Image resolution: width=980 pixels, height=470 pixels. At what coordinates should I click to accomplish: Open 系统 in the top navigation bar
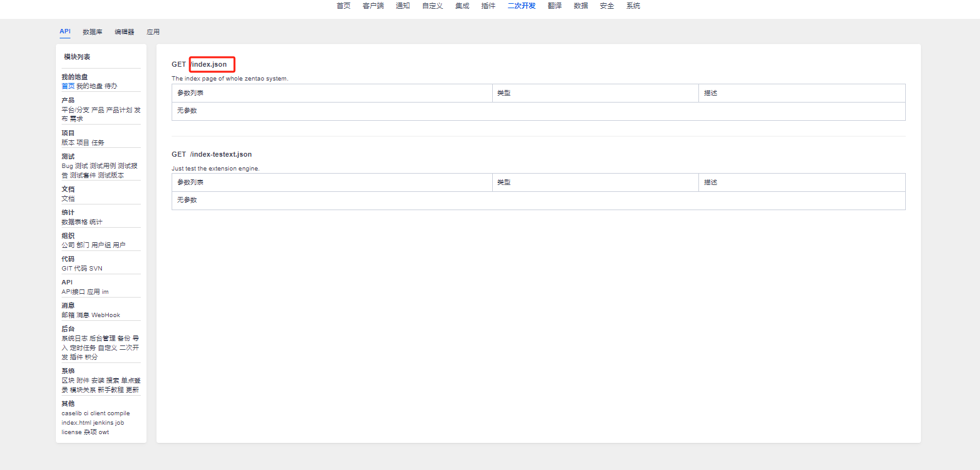coord(633,6)
